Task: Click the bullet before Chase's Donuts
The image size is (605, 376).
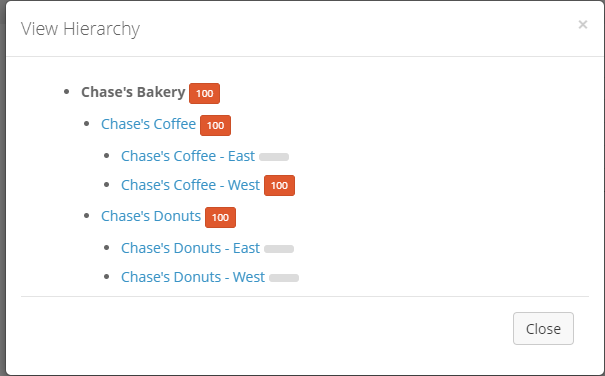Action: [86, 216]
